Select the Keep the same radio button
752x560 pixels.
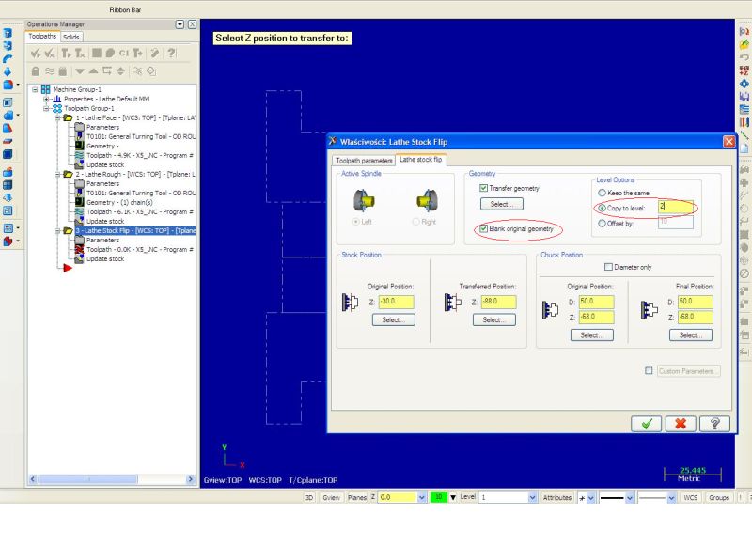(602, 193)
